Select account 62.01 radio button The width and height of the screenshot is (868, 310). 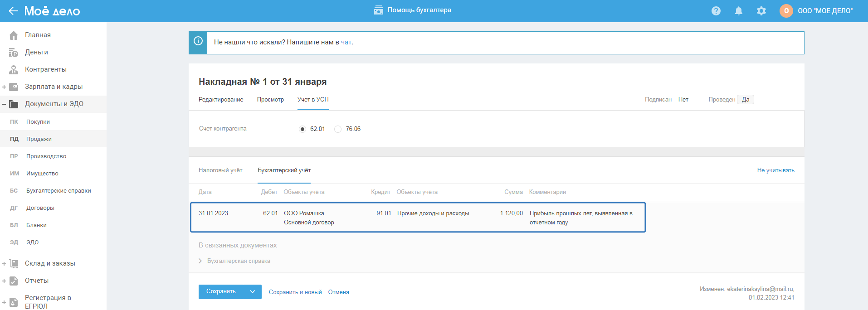[x=302, y=129]
